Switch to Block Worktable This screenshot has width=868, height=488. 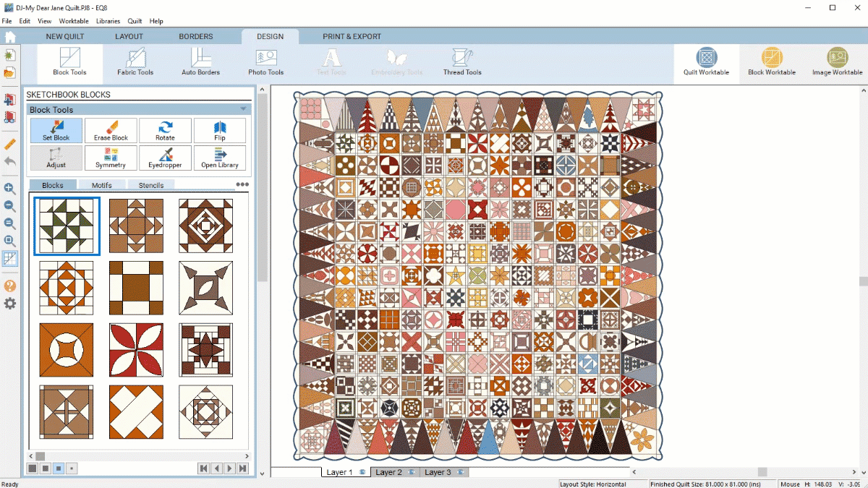tap(771, 61)
